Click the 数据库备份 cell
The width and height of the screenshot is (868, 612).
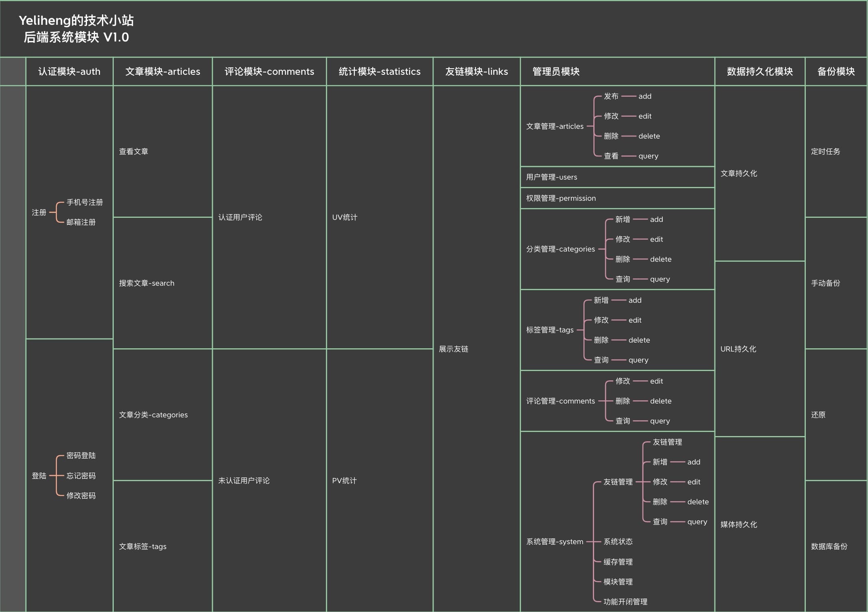[829, 547]
